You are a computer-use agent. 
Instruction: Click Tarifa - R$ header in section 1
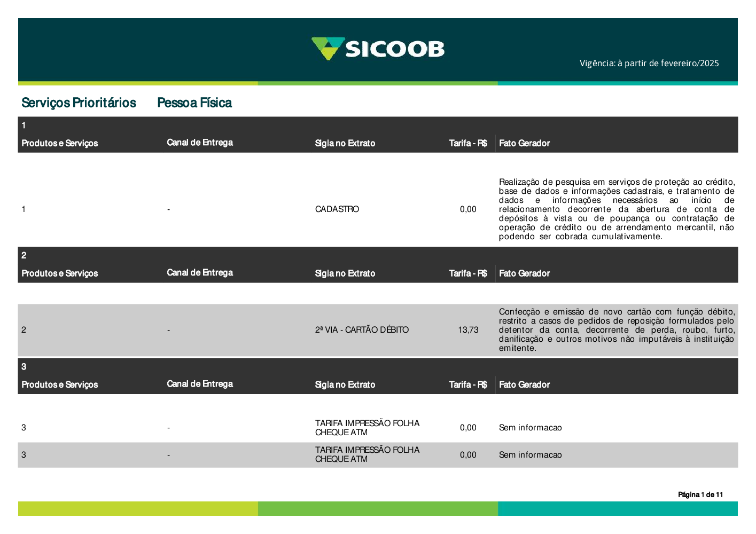[468, 143]
